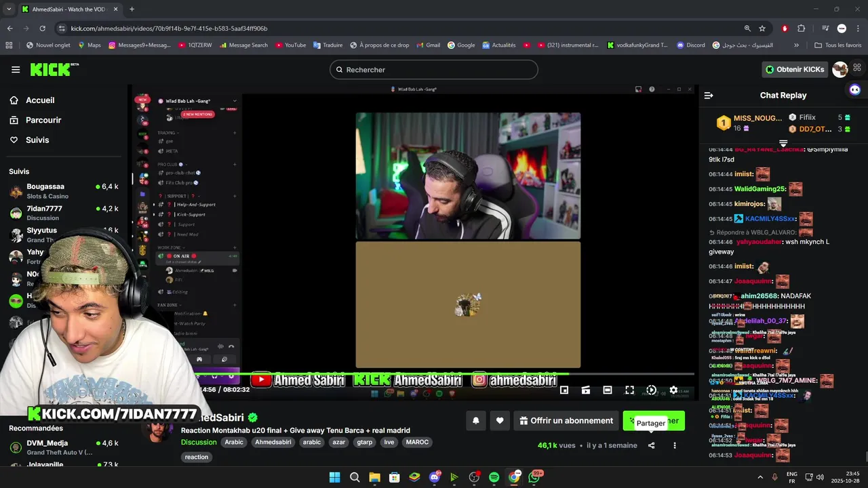Viewport: 868px width, 488px height.
Task: Open the user profile avatar menu
Action: [x=840, y=69]
